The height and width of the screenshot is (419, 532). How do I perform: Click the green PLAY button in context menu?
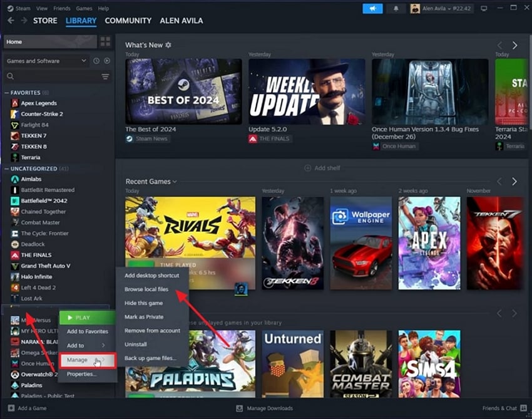tap(88, 318)
